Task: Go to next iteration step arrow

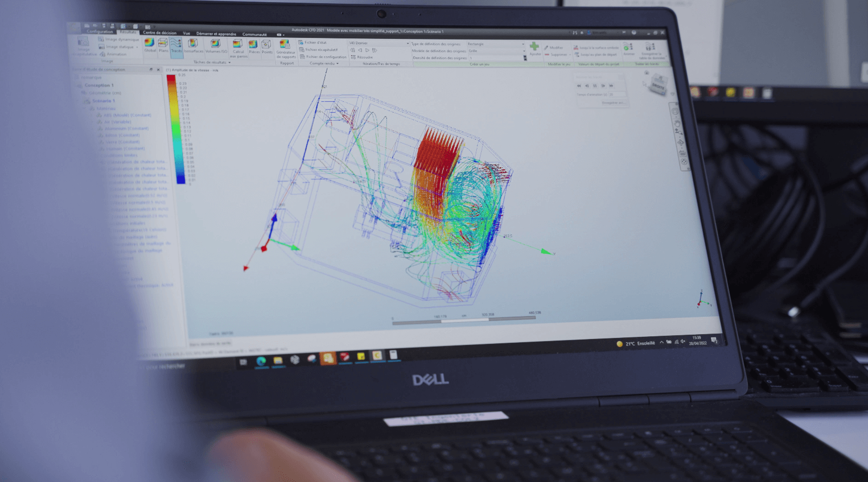Action: [x=367, y=50]
